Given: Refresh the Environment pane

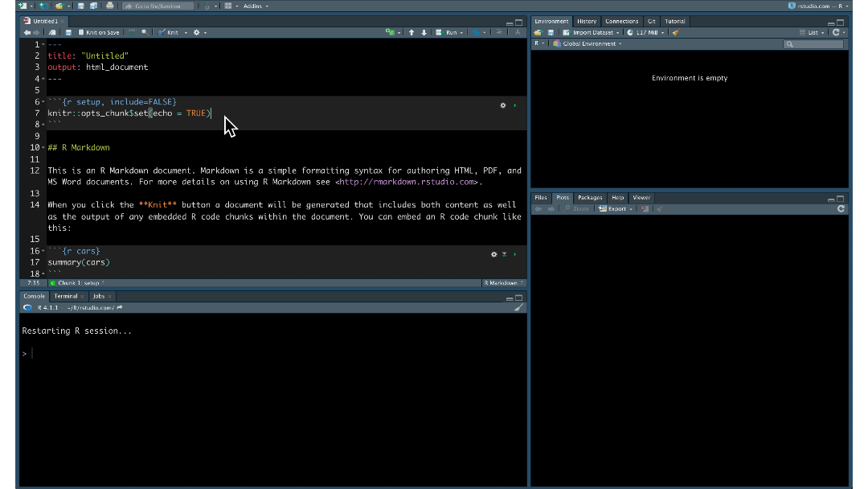Looking at the screenshot, I should pos(836,33).
